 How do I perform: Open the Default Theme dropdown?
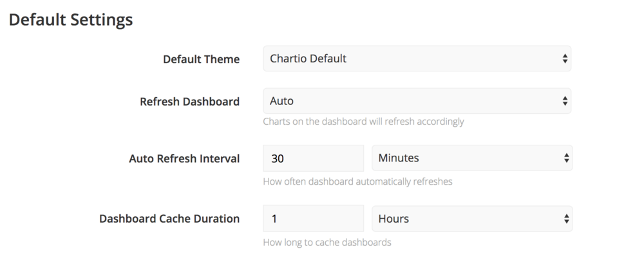[417, 59]
